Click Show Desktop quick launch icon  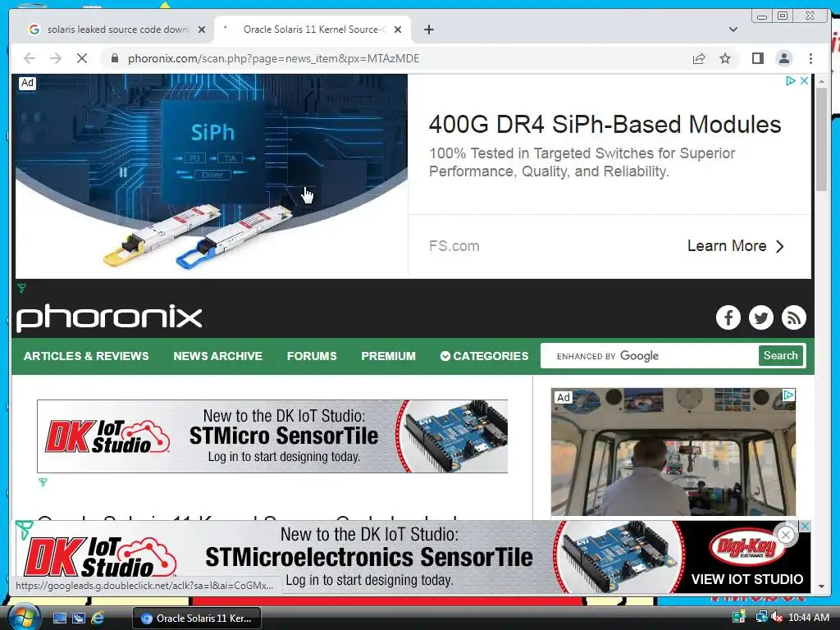[59, 619]
